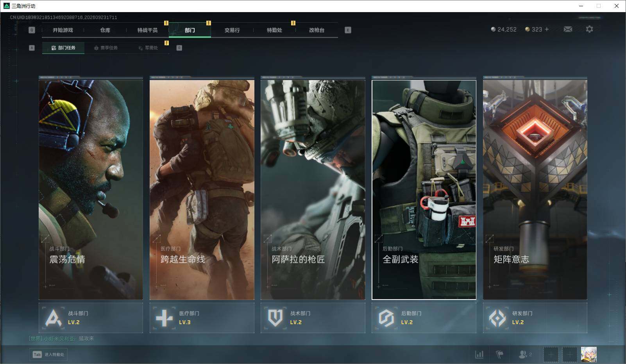The width and height of the screenshot is (626, 364).
Task: Click the 323 premium currency balance
Action: pos(537,29)
